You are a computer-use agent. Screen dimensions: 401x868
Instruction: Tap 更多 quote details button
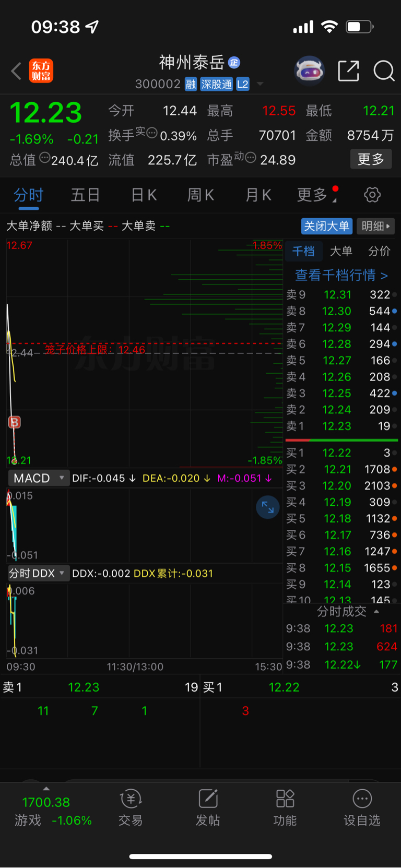[x=371, y=159]
